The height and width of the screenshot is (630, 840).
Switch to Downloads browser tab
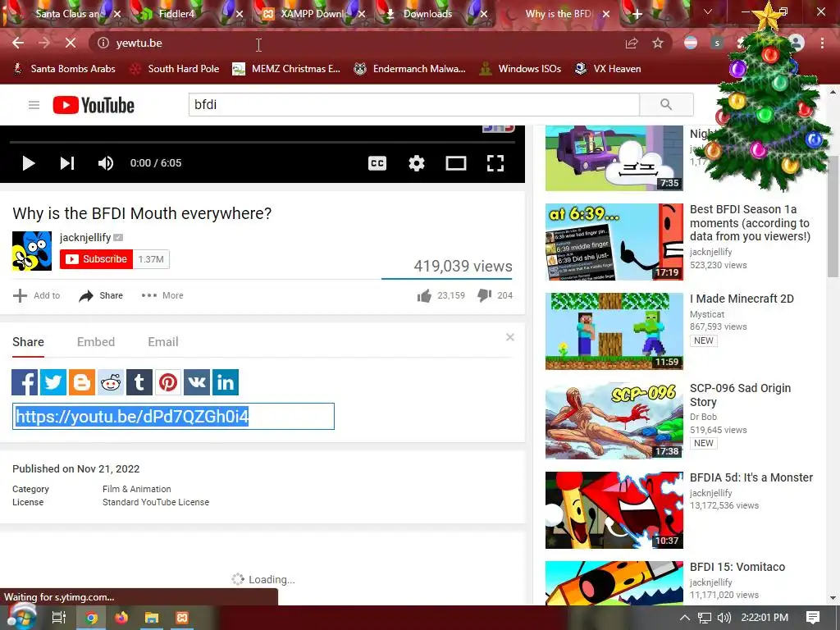click(427, 14)
